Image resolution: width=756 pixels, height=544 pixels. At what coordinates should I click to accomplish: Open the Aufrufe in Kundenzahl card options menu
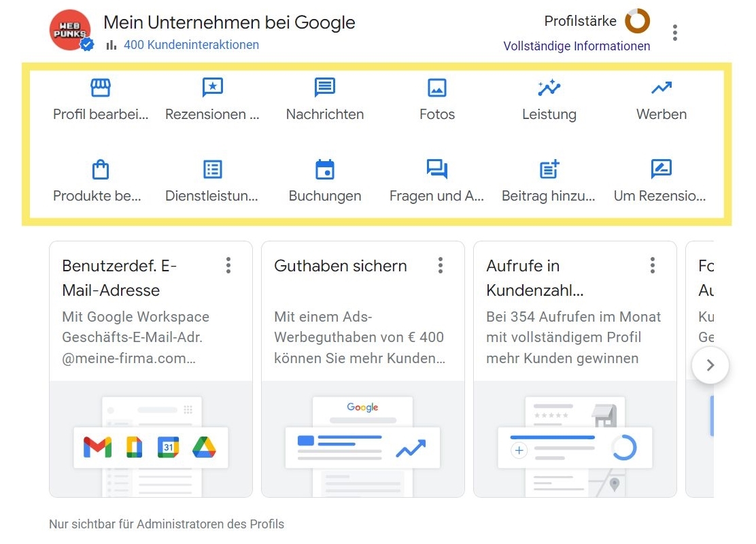click(x=653, y=265)
